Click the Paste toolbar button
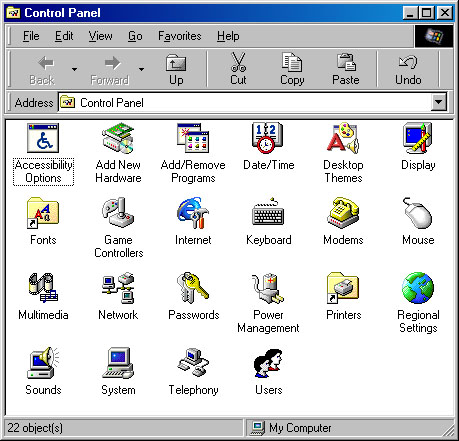 (x=346, y=69)
